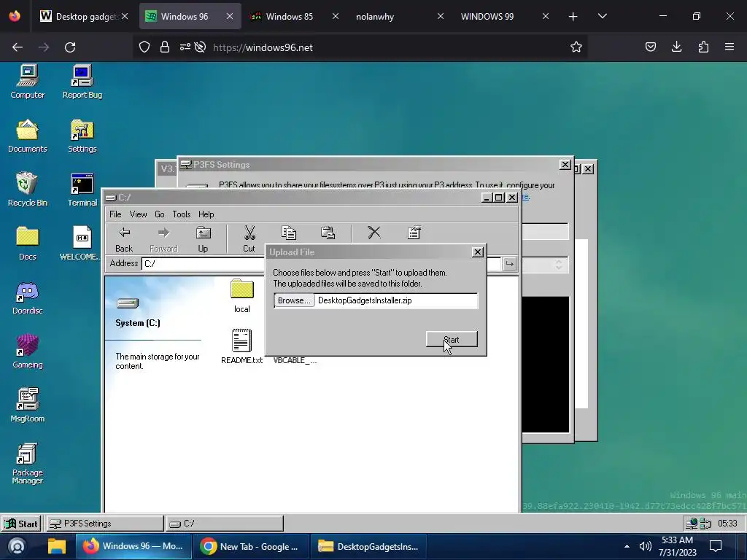Show hidden system tray icons
The image size is (747, 560).
tap(627, 546)
